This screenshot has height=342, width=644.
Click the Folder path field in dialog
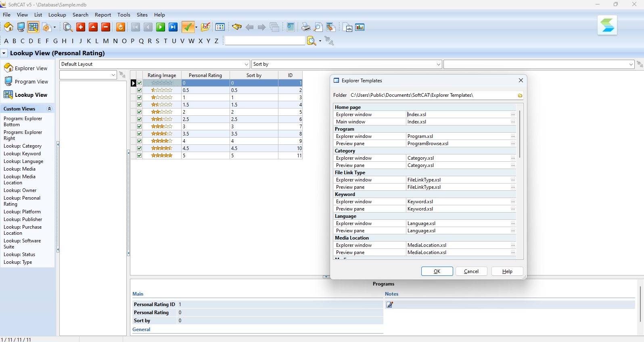pos(433,95)
